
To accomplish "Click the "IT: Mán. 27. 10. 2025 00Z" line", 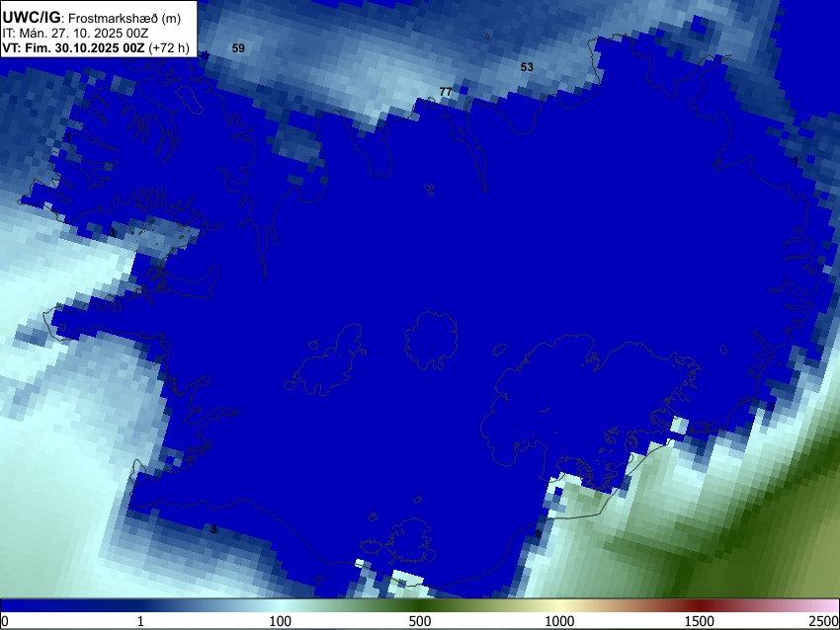I will (75, 34).
